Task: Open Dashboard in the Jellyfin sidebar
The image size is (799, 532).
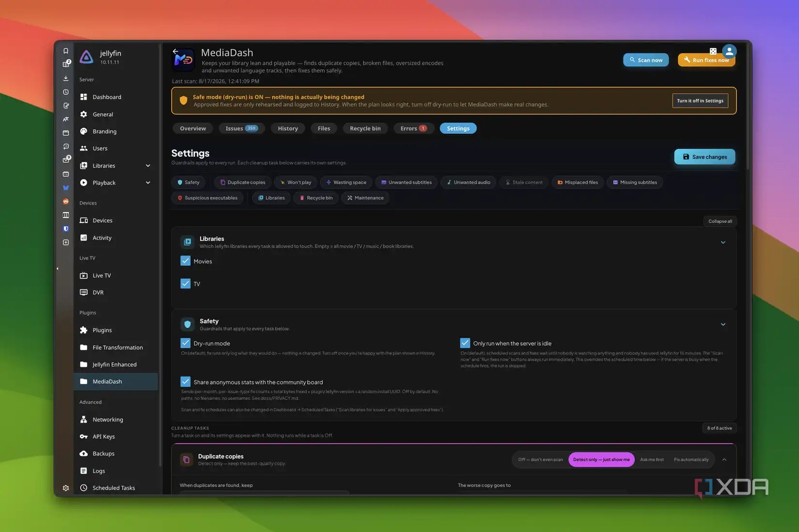Action: [116, 97]
